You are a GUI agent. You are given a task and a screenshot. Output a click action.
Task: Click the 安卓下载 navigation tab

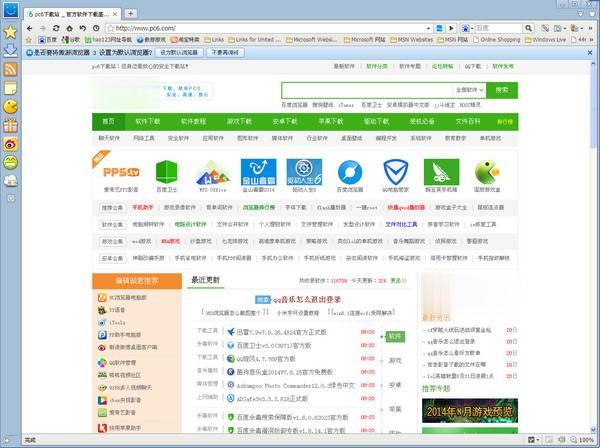[285, 122]
